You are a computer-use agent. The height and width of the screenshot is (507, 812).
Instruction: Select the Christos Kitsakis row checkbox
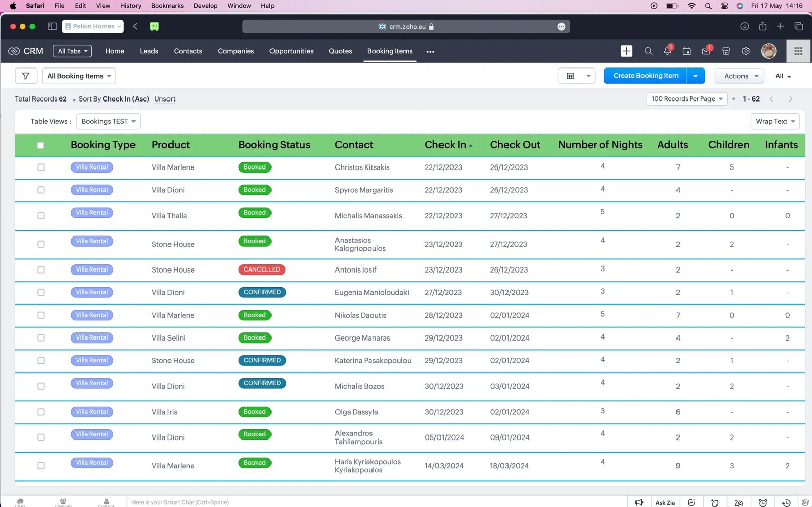(41, 167)
